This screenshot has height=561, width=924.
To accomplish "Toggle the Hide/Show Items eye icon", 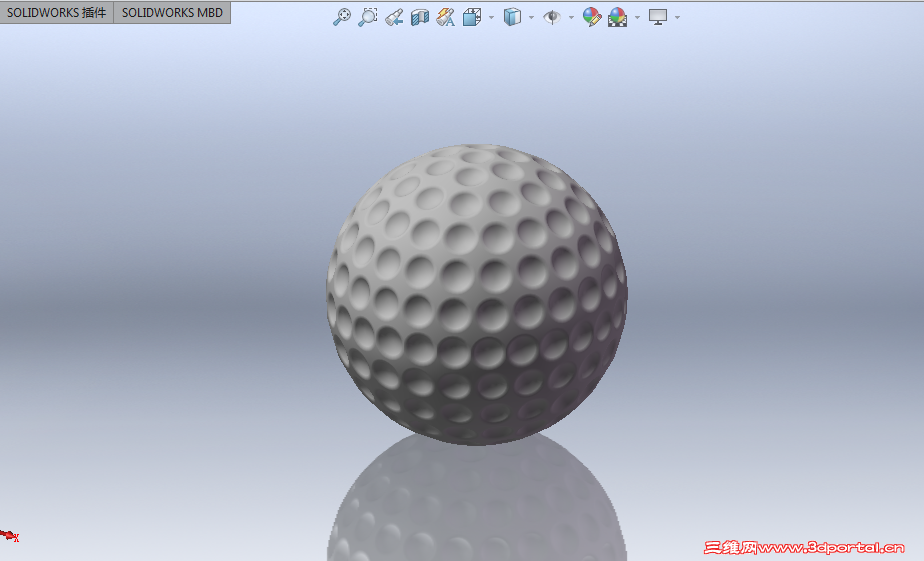I will (552, 17).
